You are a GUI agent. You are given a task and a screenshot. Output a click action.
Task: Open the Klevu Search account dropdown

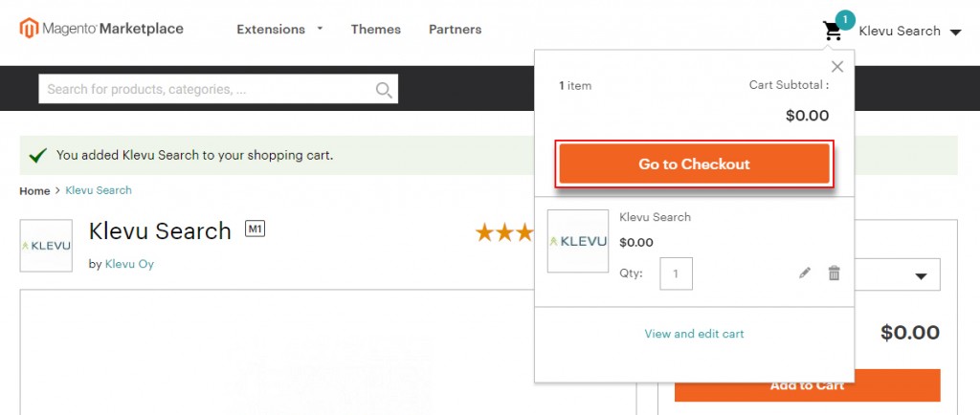tap(909, 32)
